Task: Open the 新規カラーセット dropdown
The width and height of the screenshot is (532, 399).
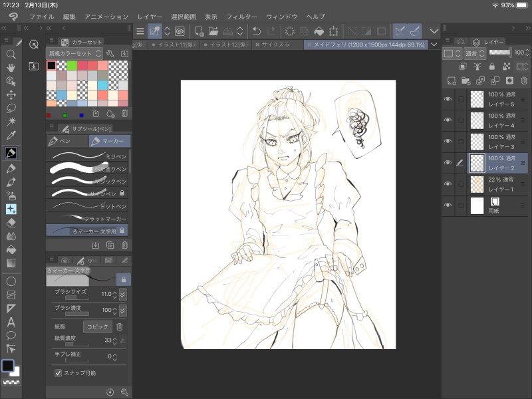Action: [x=74, y=53]
